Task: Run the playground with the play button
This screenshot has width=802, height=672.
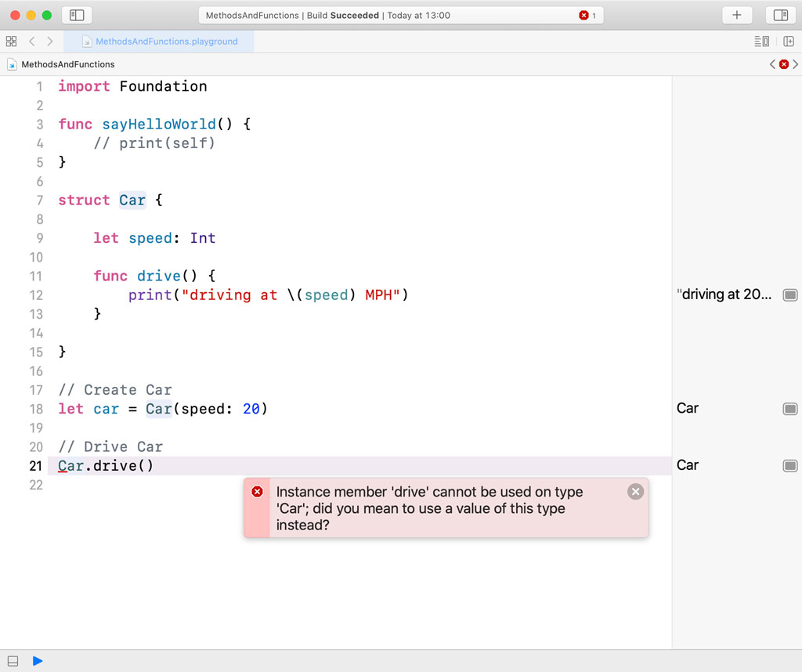Action: 37,660
